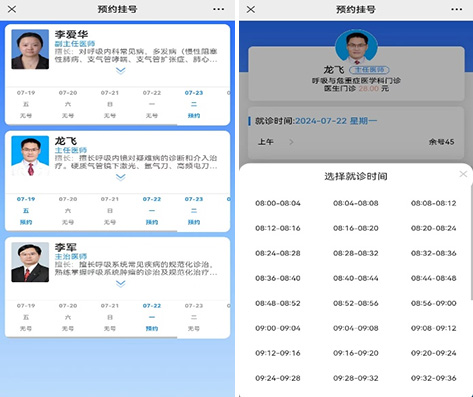The height and width of the screenshot is (397, 473).
Task: Select 李军's 07-19 date column
Action: [x=26, y=317]
